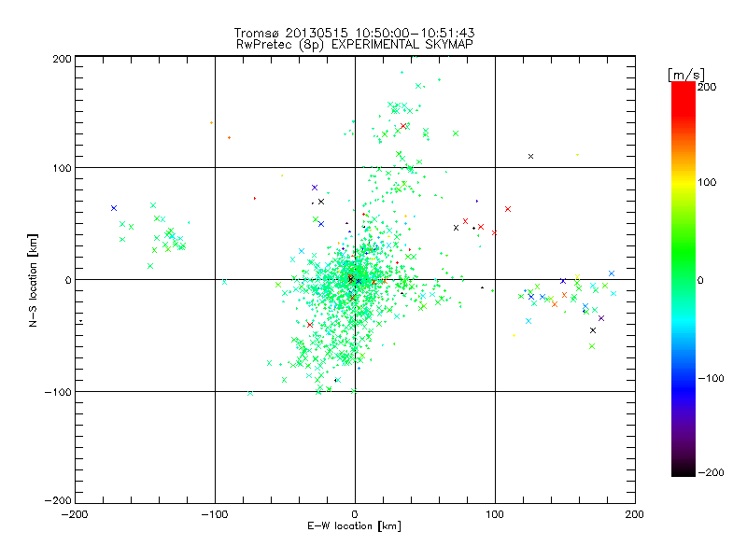
Task: Click the green middle of the colorbar near 0
Action: [684, 279]
